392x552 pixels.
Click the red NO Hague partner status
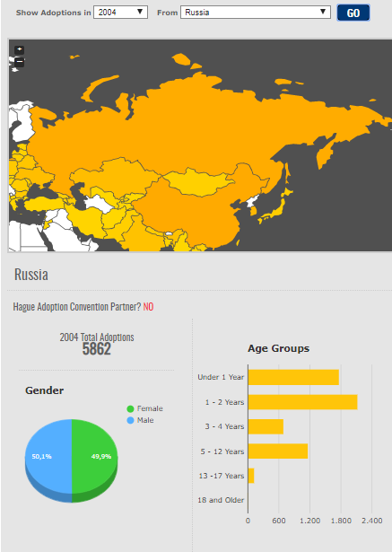[x=148, y=307]
